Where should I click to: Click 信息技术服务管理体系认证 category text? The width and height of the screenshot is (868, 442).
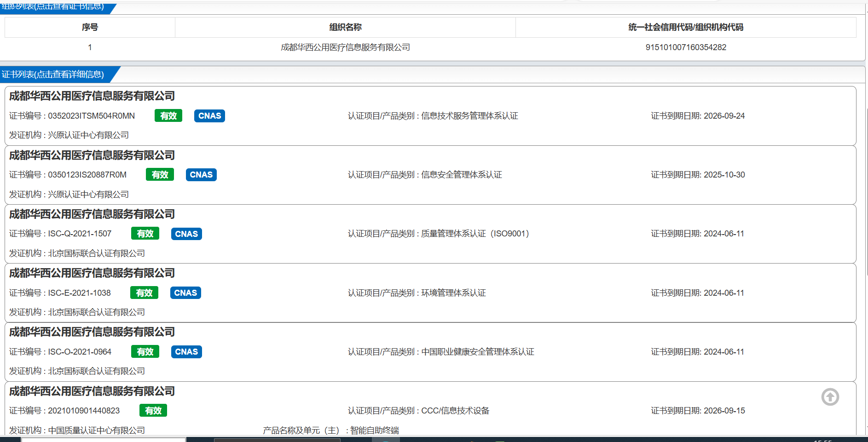[470, 116]
